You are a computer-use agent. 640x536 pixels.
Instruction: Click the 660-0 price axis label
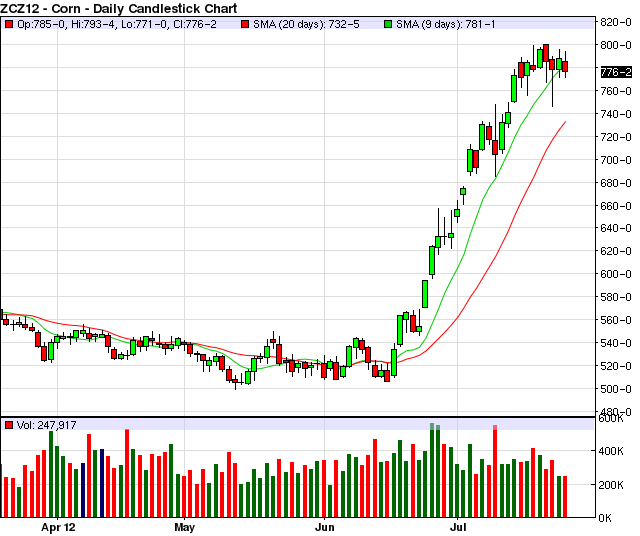tap(616, 206)
